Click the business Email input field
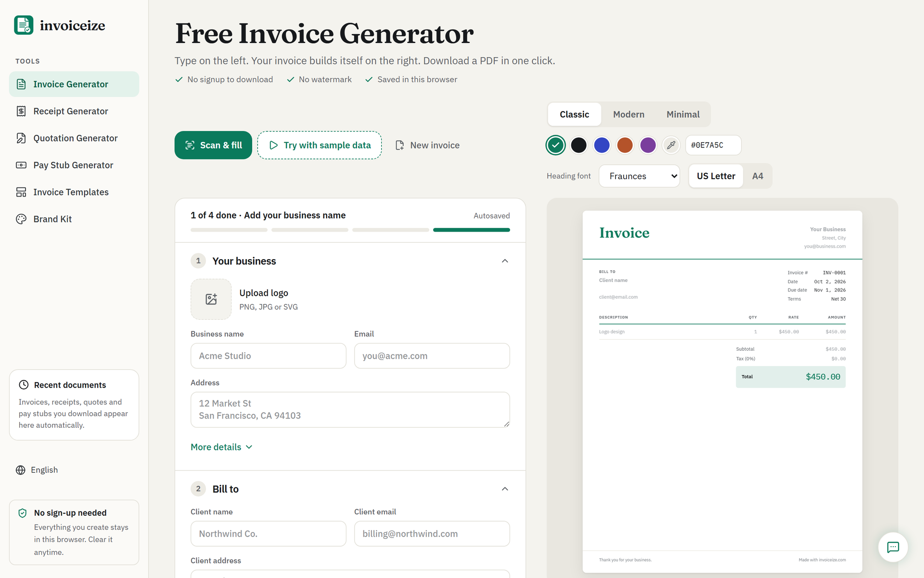The image size is (924, 578). (432, 356)
